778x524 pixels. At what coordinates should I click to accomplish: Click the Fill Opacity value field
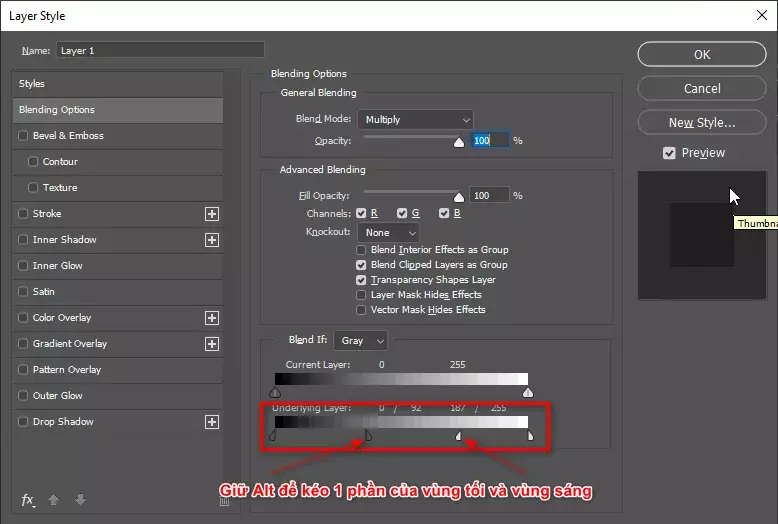pyautogui.click(x=489, y=196)
